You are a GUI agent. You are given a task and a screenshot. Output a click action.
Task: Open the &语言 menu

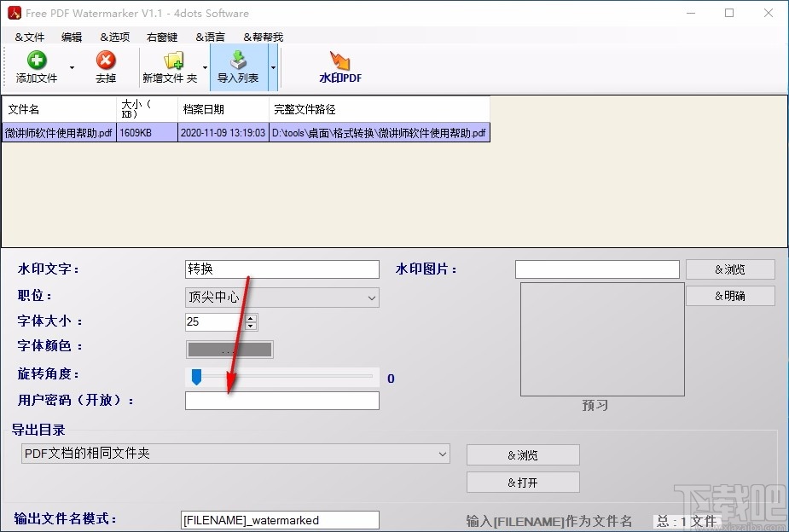[211, 38]
